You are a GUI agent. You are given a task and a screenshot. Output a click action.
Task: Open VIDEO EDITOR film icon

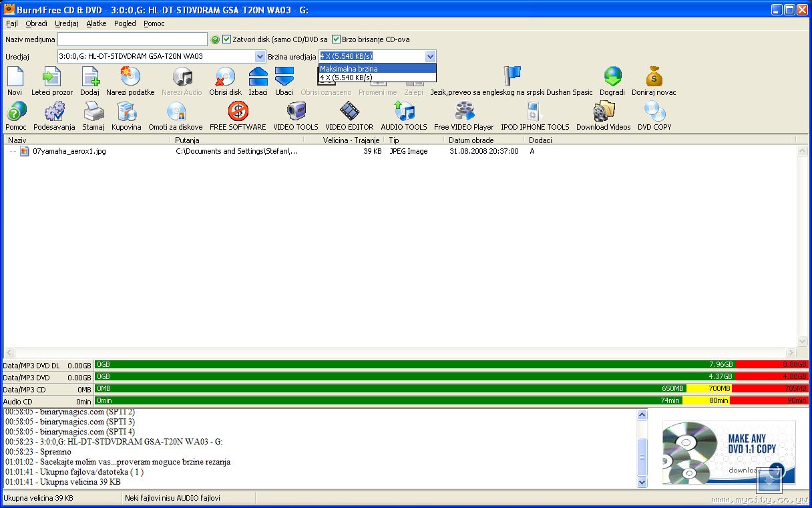click(x=349, y=111)
